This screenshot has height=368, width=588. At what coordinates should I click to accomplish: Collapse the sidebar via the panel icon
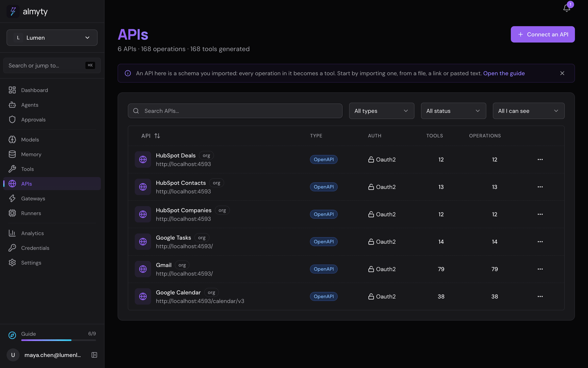pos(94,355)
